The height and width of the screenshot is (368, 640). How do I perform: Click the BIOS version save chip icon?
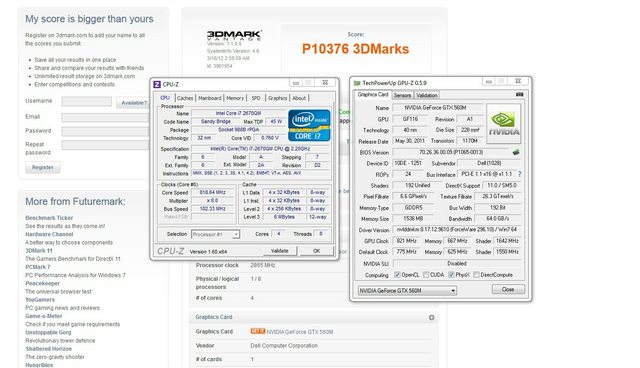(516, 152)
